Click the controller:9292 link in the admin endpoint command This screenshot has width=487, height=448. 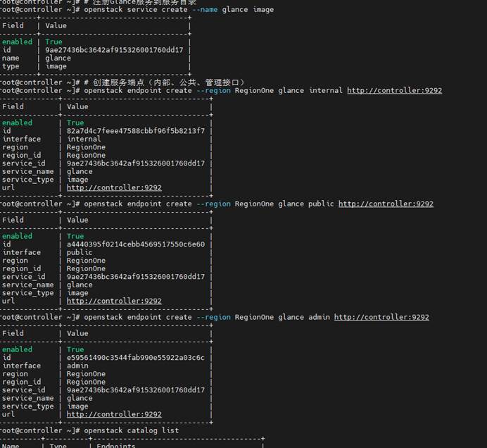point(381,317)
